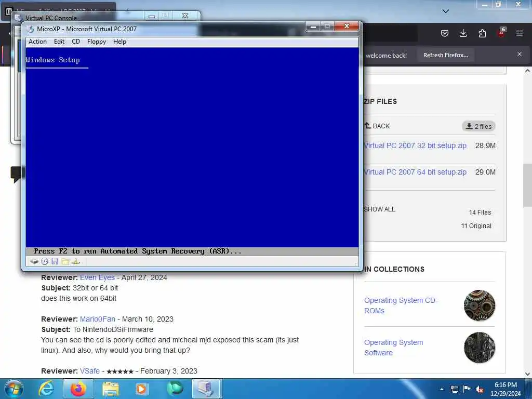Open Firefox application hamburger menu

point(520,33)
